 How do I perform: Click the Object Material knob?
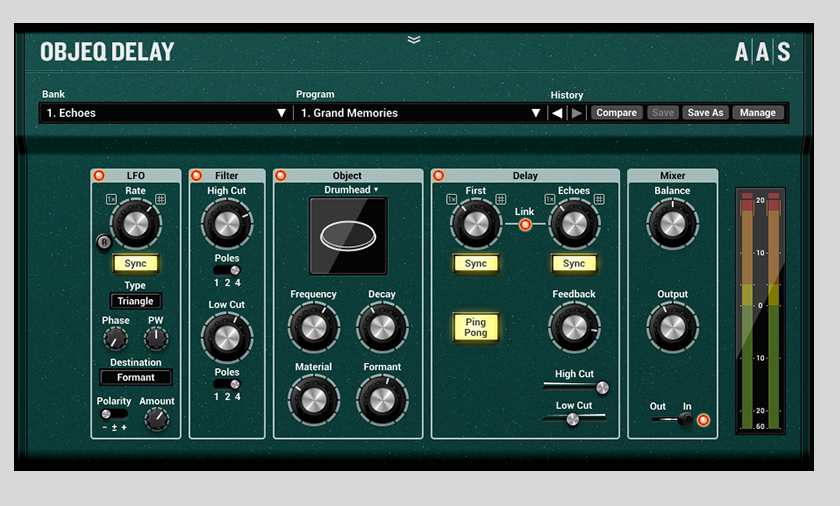[x=314, y=400]
